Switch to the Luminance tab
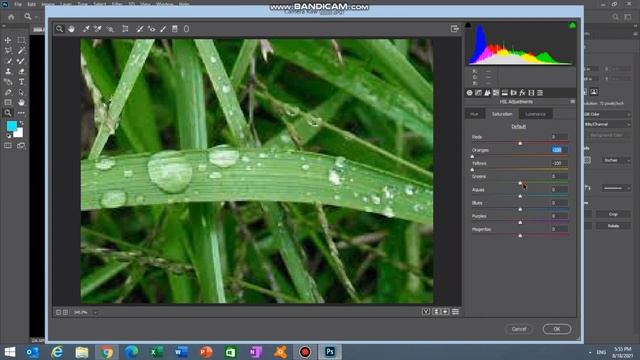 (535, 114)
